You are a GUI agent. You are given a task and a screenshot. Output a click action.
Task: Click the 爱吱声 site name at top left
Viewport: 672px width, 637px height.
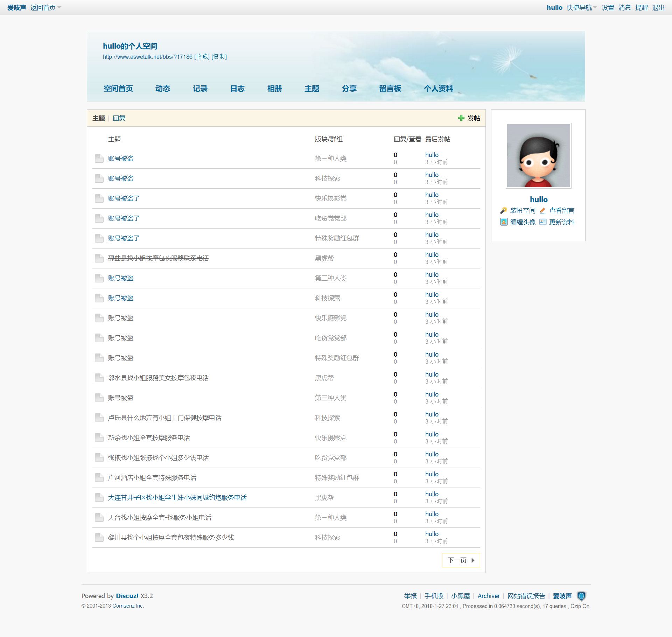coord(16,8)
